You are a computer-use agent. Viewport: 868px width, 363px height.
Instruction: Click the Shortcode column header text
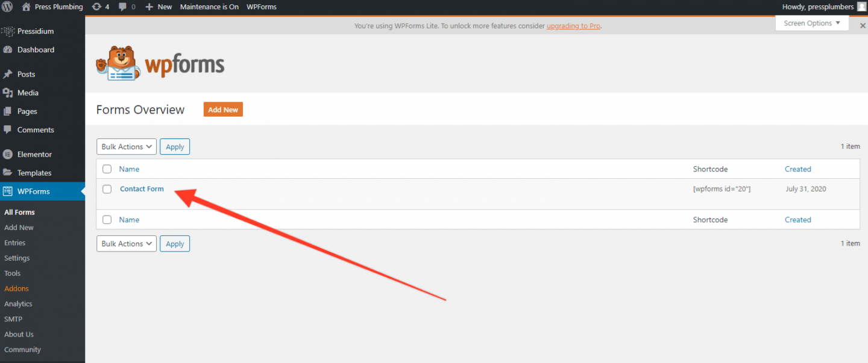(x=710, y=169)
